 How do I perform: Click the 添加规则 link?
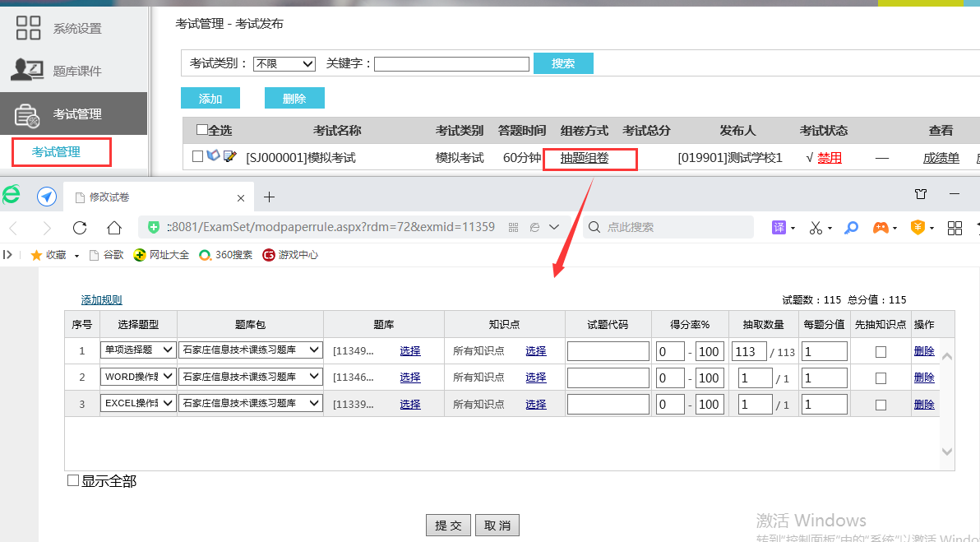(x=102, y=300)
